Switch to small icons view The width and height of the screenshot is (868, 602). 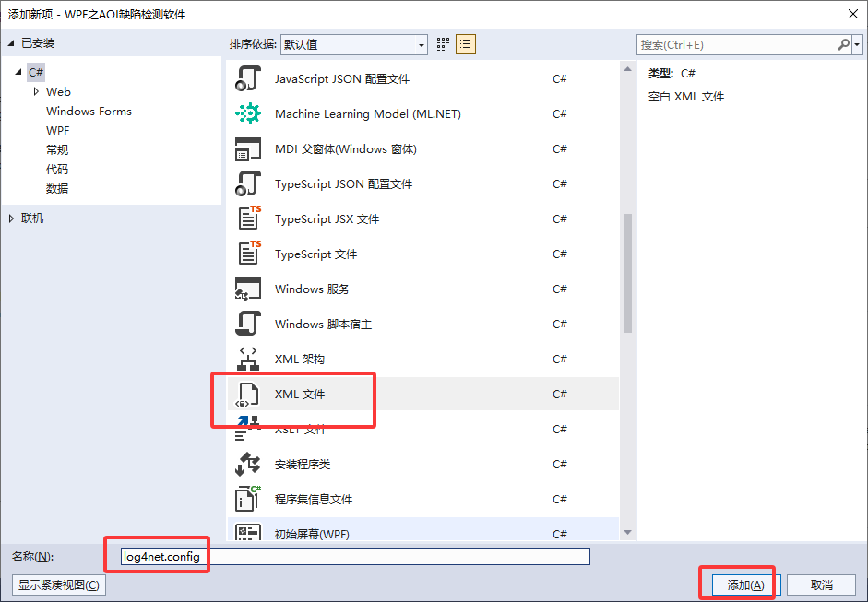tap(466, 43)
